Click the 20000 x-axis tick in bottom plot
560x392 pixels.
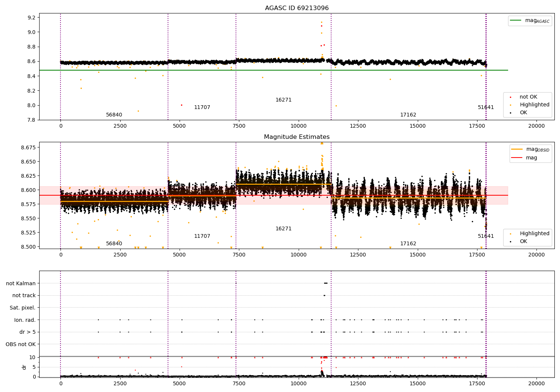(536, 383)
